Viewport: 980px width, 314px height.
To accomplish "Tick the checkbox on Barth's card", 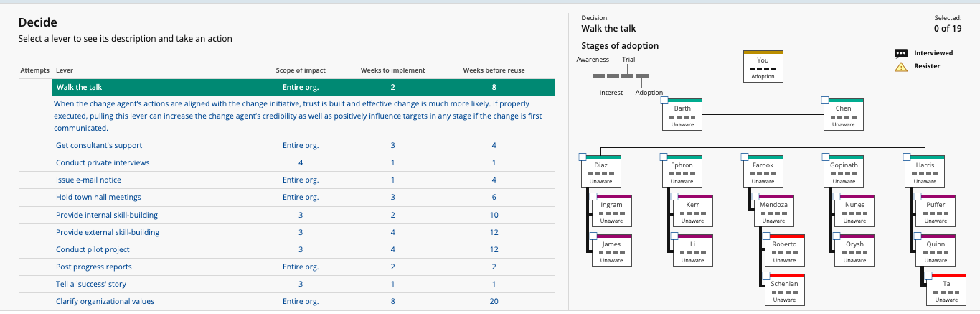I will click(x=664, y=100).
